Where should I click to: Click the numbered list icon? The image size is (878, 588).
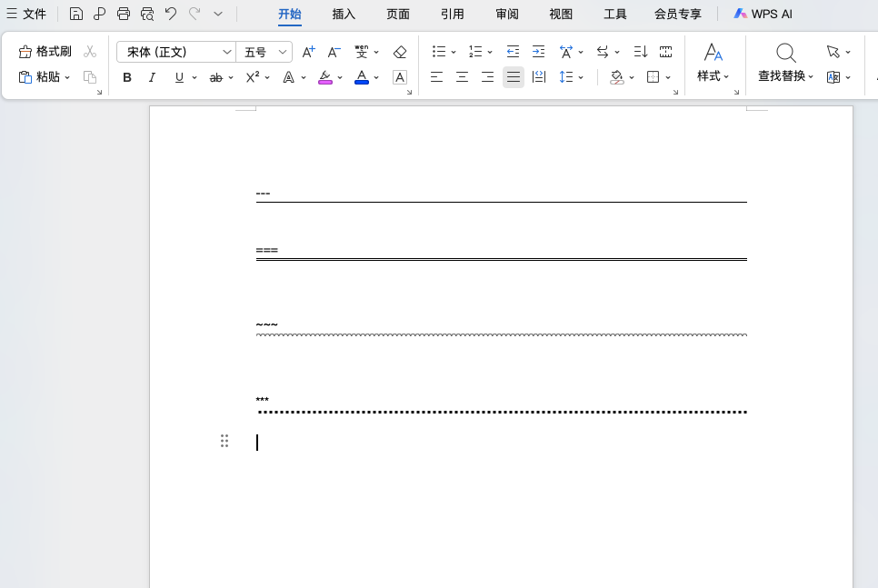[x=475, y=52]
